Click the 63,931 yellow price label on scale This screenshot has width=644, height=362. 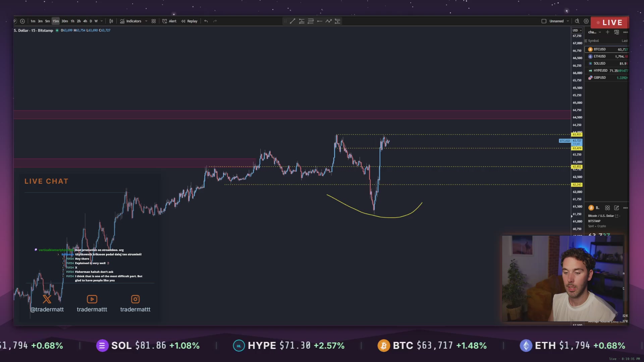577,134
